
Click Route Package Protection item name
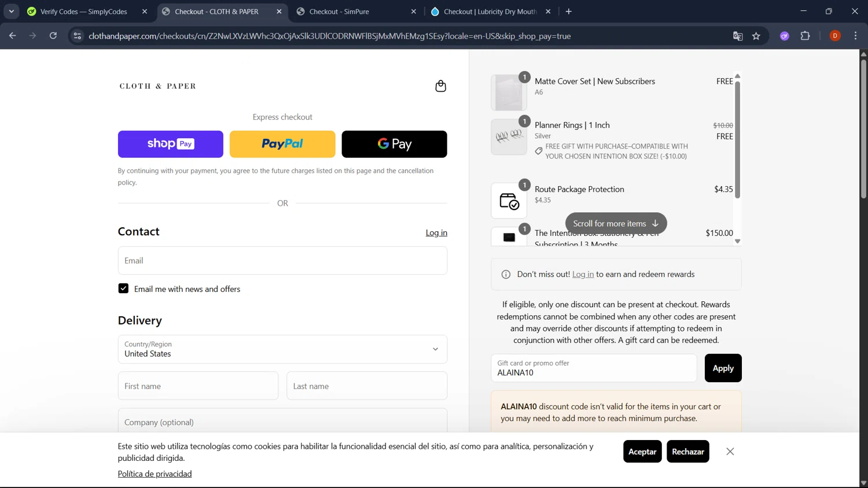579,190
